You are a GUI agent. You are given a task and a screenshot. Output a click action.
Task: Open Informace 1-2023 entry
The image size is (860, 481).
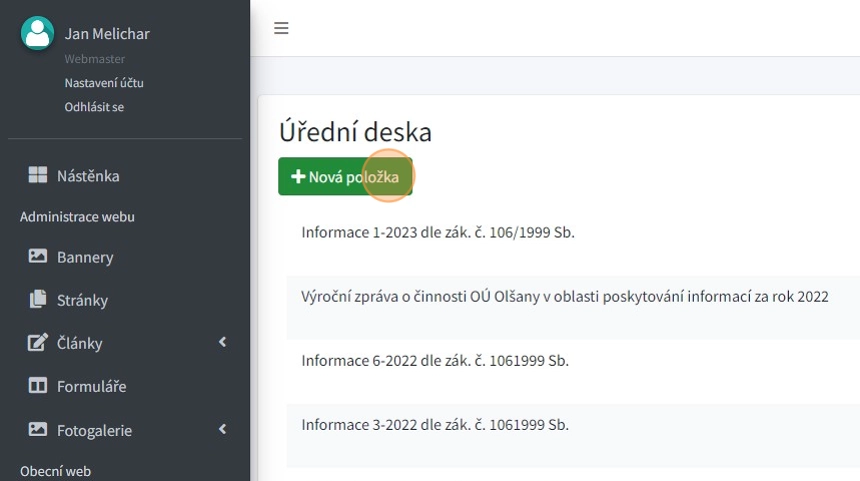coord(438,232)
